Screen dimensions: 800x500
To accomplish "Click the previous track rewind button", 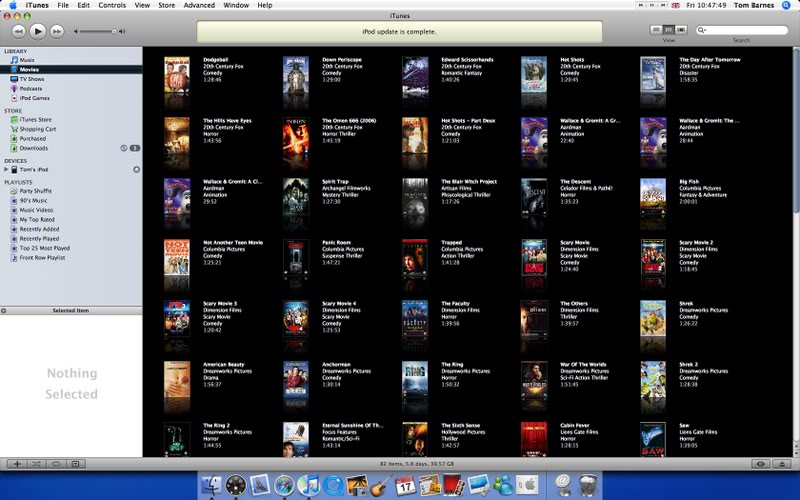I will pos(18,32).
